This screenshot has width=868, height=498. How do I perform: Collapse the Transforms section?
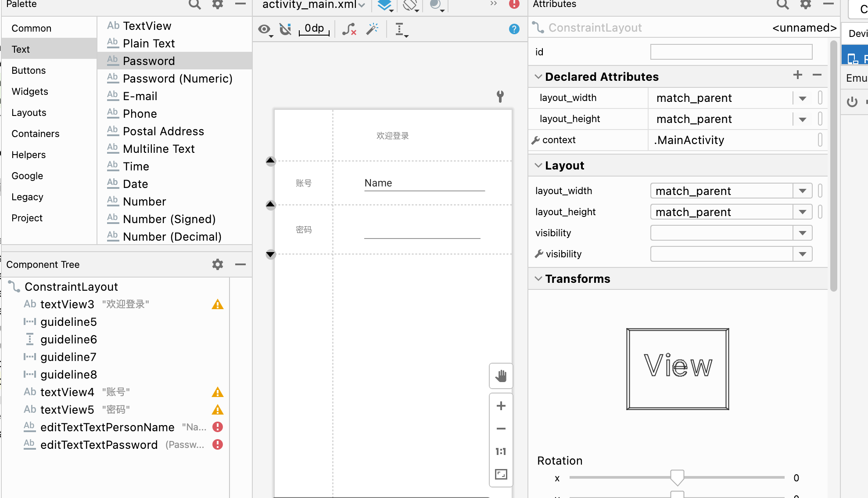pyautogui.click(x=538, y=278)
